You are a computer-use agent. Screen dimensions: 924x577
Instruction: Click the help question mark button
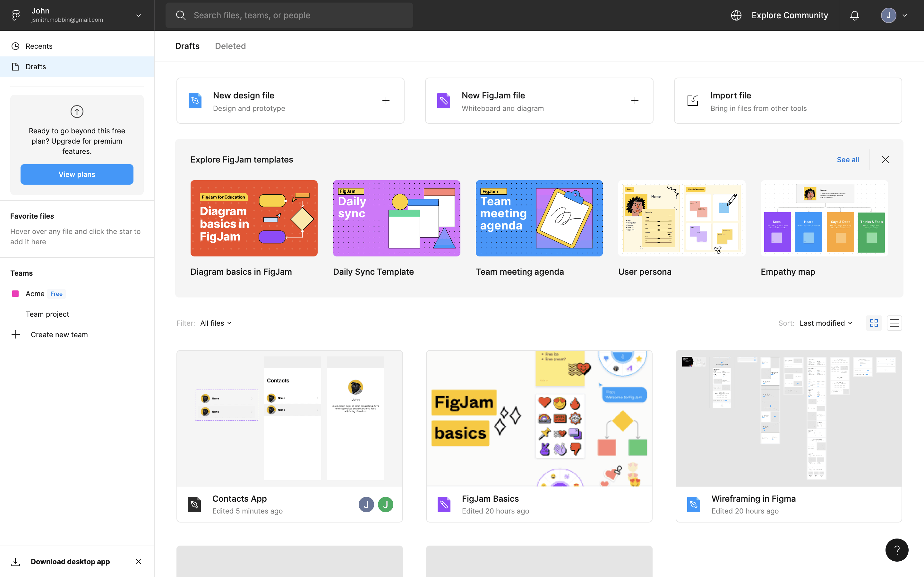point(896,549)
